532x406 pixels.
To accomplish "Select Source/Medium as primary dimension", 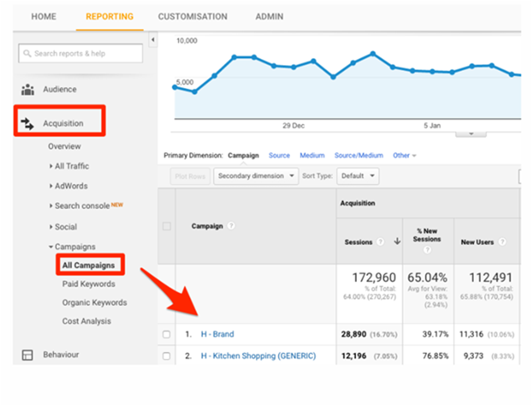I will [359, 155].
